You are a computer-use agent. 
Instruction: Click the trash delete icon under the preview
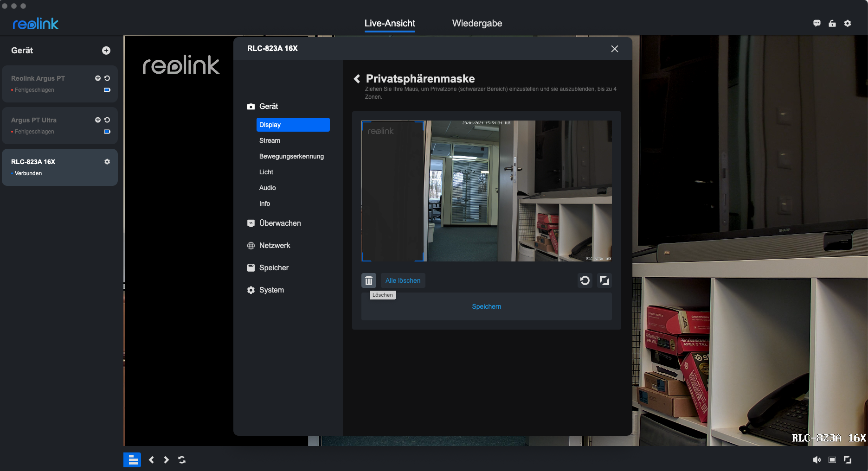pyautogui.click(x=368, y=280)
